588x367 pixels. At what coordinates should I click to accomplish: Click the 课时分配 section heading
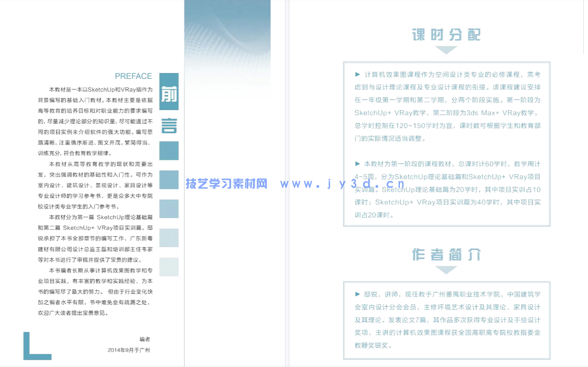(446, 35)
